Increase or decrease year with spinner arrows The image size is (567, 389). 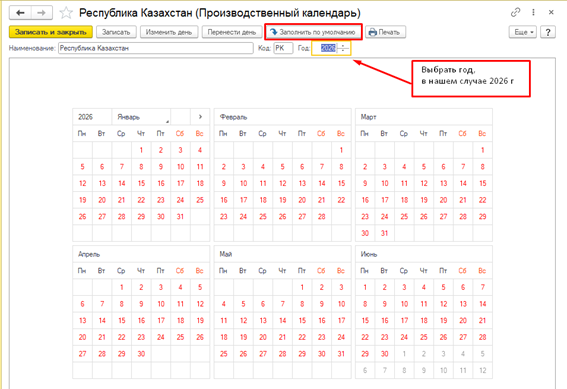343,48
